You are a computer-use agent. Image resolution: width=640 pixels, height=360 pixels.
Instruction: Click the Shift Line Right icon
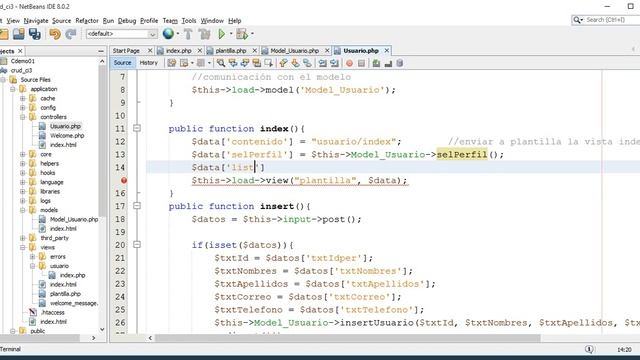point(334,63)
